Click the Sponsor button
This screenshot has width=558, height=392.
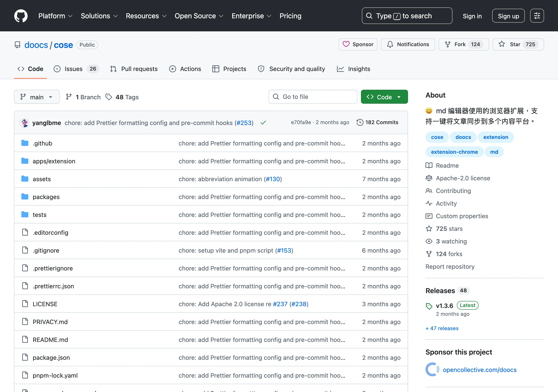pos(358,44)
